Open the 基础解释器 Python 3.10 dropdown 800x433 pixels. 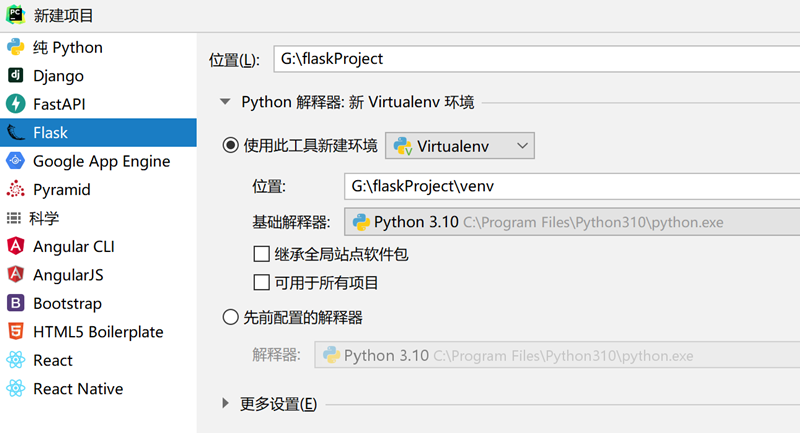coord(570,221)
